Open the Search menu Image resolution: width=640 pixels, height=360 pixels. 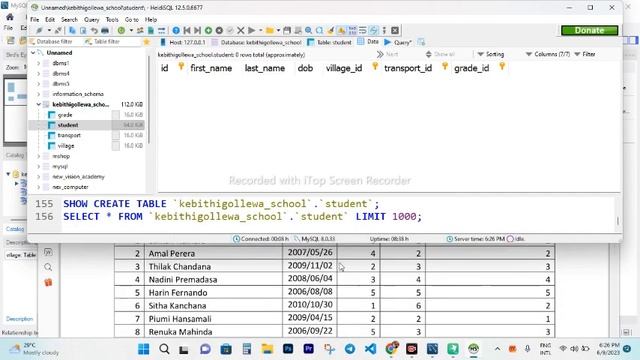point(69,20)
